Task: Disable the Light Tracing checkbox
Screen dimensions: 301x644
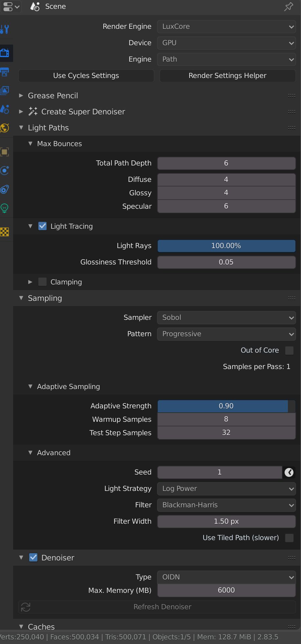Action: [42, 226]
